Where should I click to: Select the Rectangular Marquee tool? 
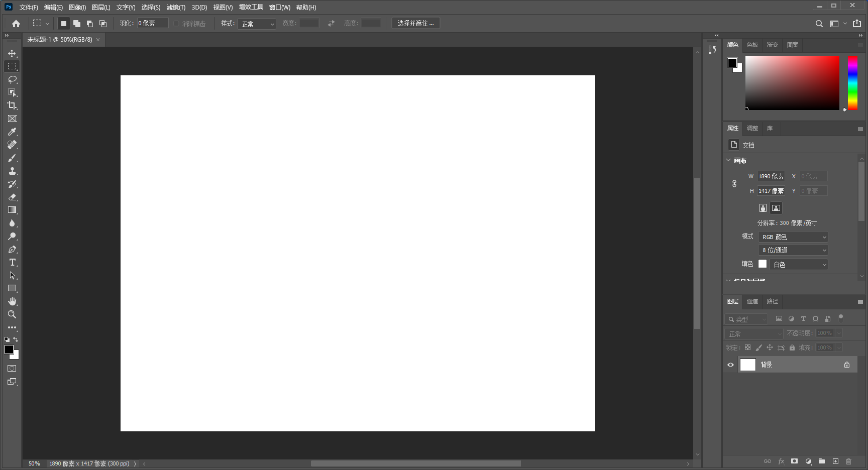[12, 66]
